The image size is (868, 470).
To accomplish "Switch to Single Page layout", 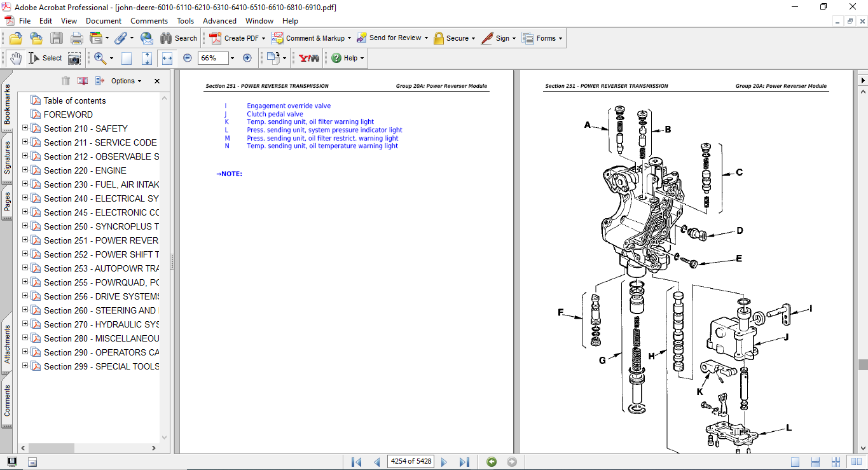I will (x=795, y=461).
